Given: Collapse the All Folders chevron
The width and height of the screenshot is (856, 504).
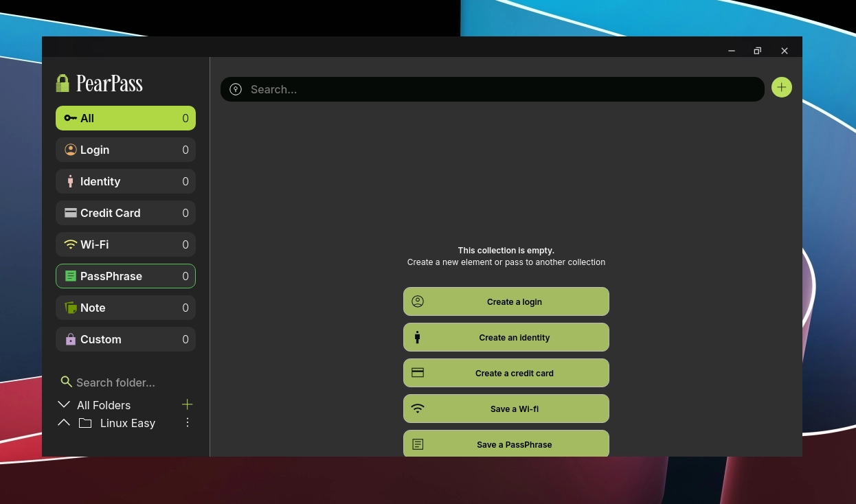Looking at the screenshot, I should tap(64, 404).
